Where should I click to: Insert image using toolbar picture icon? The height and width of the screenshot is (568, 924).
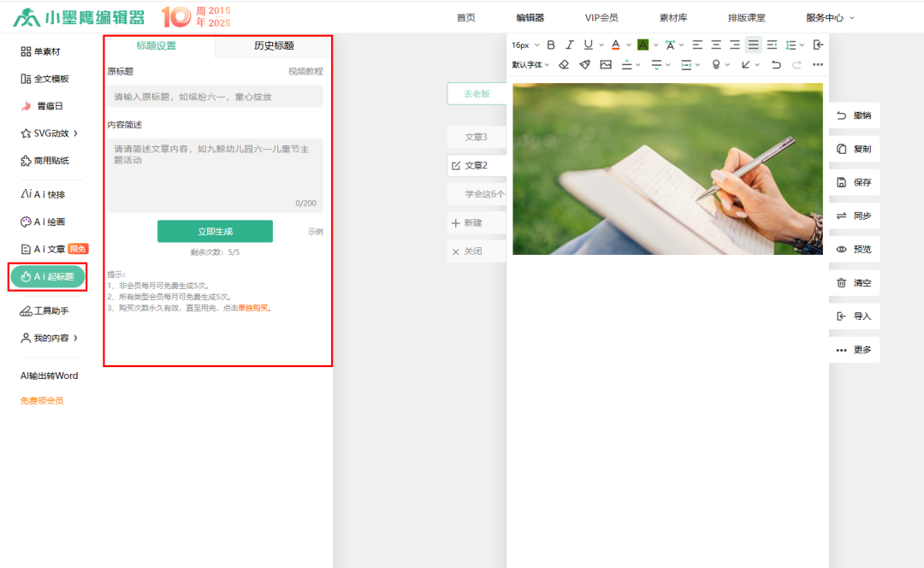pos(606,64)
